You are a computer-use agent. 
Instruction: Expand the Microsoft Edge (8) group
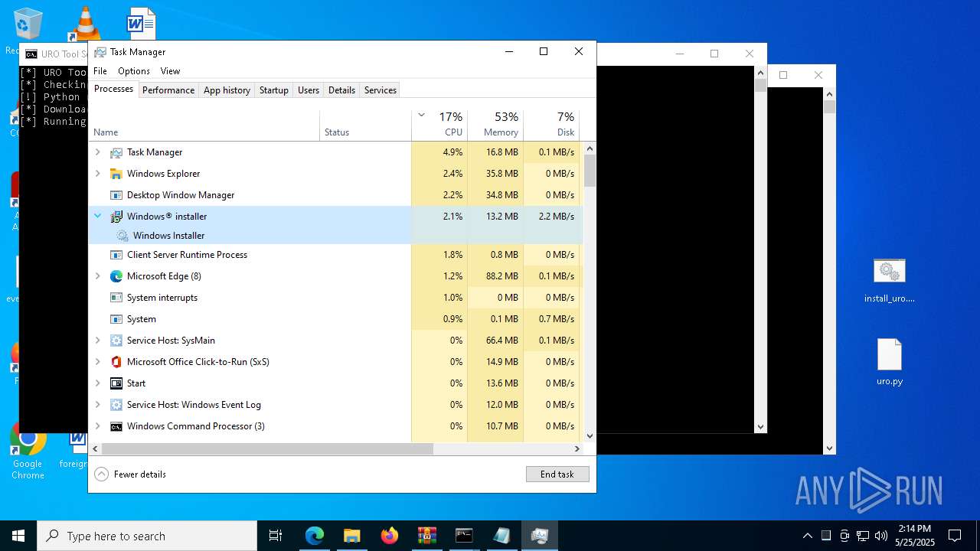click(97, 276)
